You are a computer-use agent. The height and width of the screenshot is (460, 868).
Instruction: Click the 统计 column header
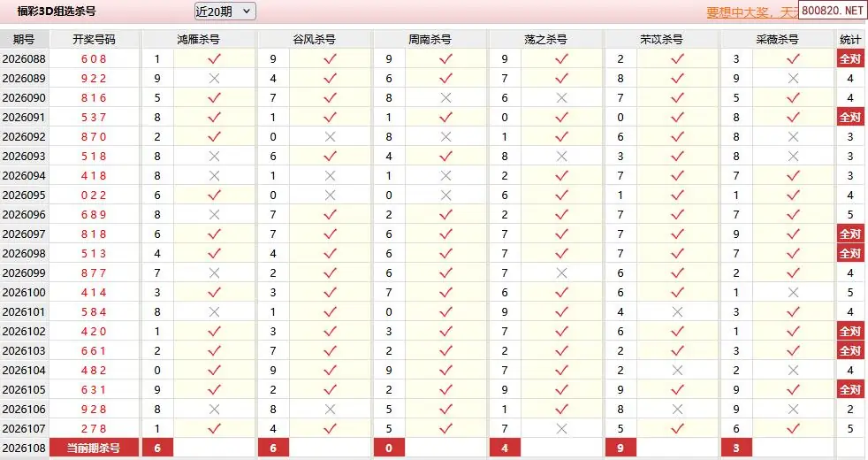(849, 40)
